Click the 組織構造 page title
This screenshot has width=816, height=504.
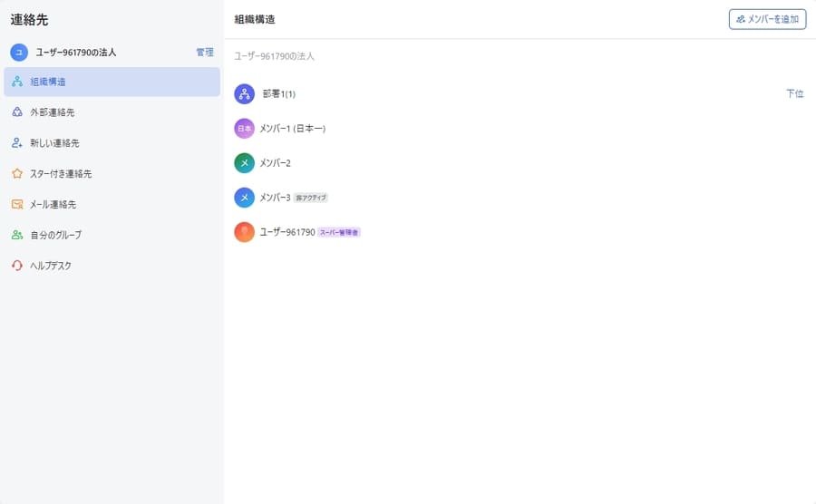tap(255, 19)
